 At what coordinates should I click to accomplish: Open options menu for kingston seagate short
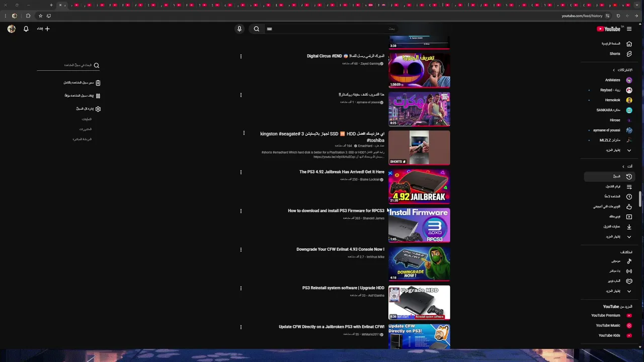point(244,133)
